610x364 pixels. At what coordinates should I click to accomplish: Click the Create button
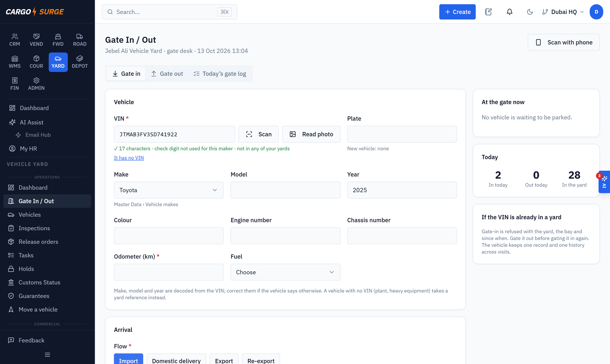(x=457, y=12)
